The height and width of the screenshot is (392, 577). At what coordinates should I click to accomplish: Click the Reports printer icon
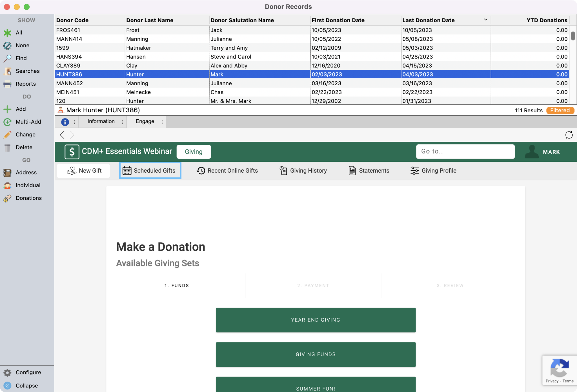coord(8,84)
